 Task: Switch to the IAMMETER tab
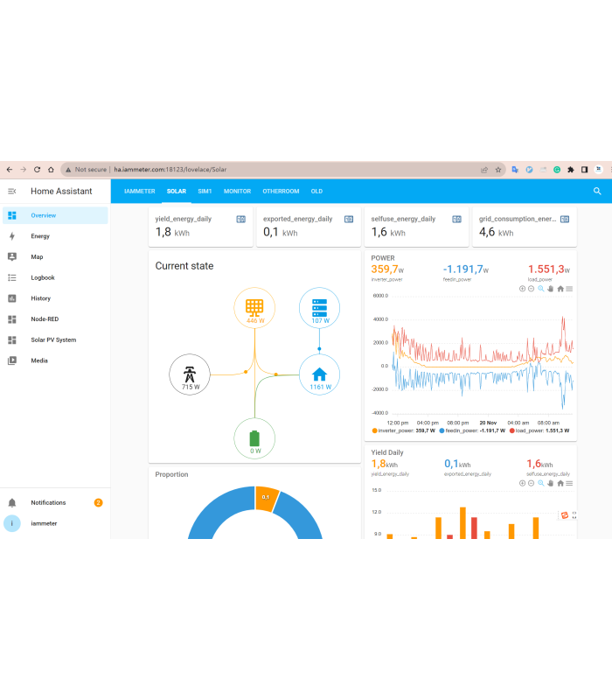click(139, 191)
